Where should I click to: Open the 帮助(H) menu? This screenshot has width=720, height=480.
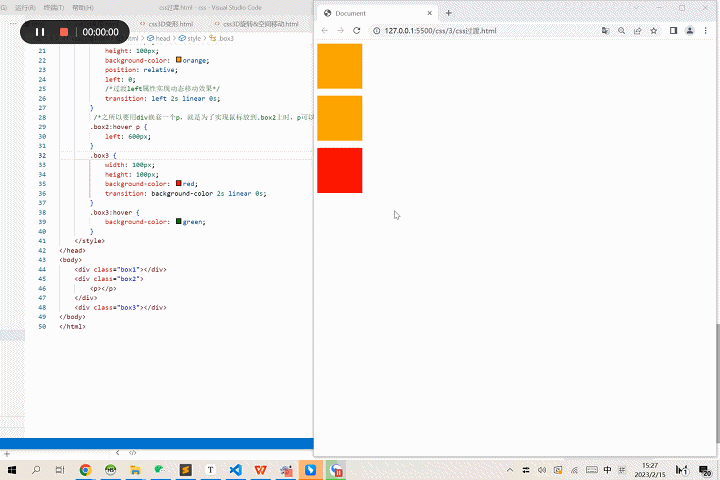[83, 7]
